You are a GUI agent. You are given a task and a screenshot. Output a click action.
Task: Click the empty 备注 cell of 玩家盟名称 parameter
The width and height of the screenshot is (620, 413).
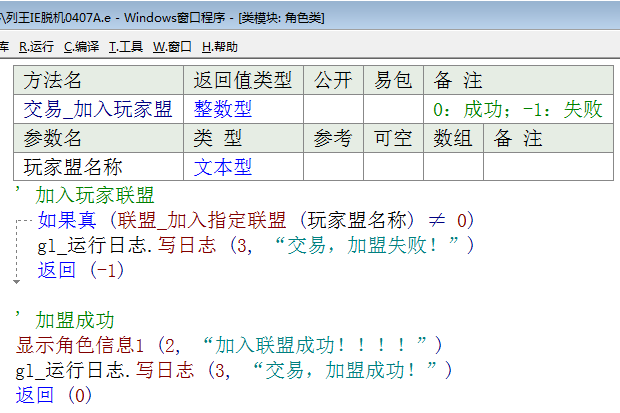pyautogui.click(x=547, y=167)
